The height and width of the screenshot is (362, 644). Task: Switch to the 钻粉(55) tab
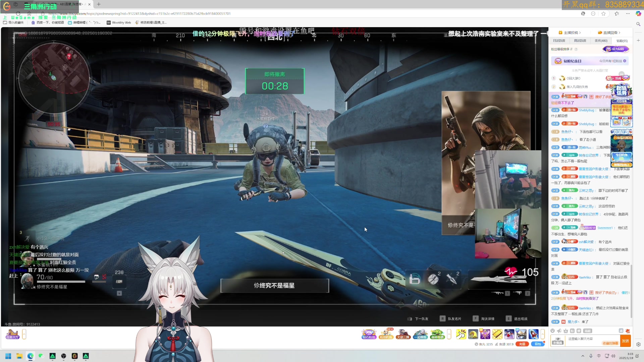622,41
